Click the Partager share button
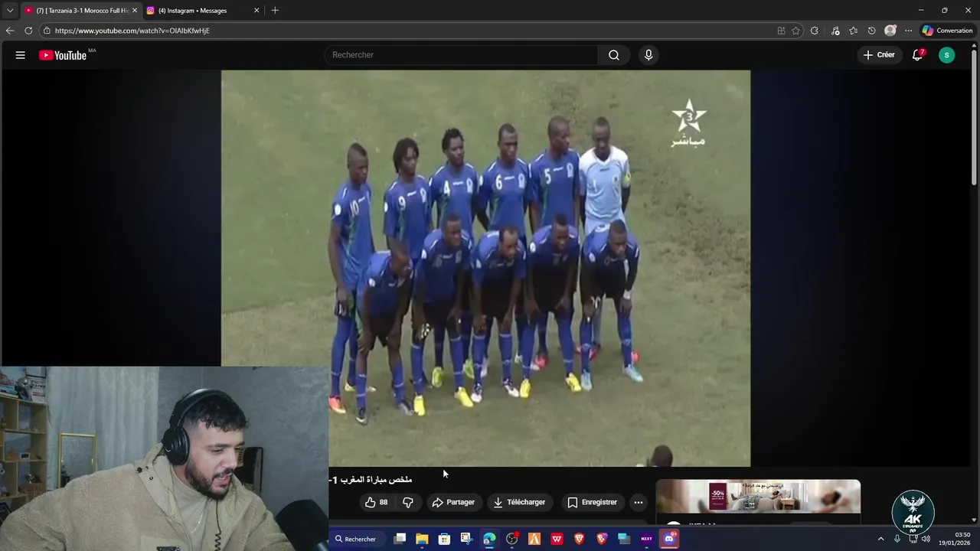The height and width of the screenshot is (551, 980). coord(453,502)
